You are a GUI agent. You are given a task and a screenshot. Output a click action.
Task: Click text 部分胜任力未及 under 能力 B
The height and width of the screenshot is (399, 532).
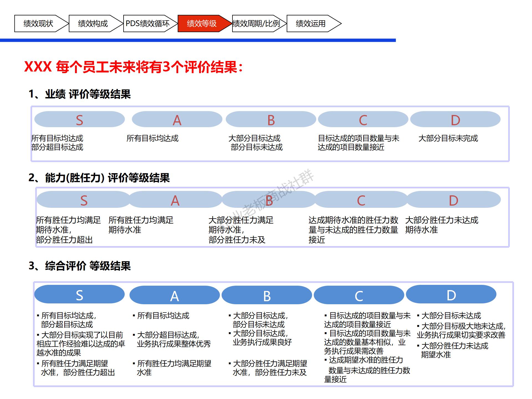(x=237, y=240)
